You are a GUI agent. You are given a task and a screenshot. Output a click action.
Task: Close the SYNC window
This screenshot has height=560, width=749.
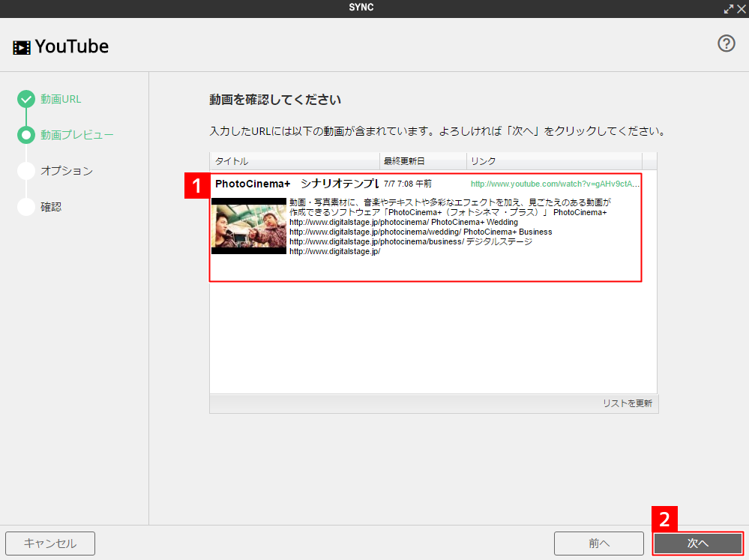coord(742,8)
